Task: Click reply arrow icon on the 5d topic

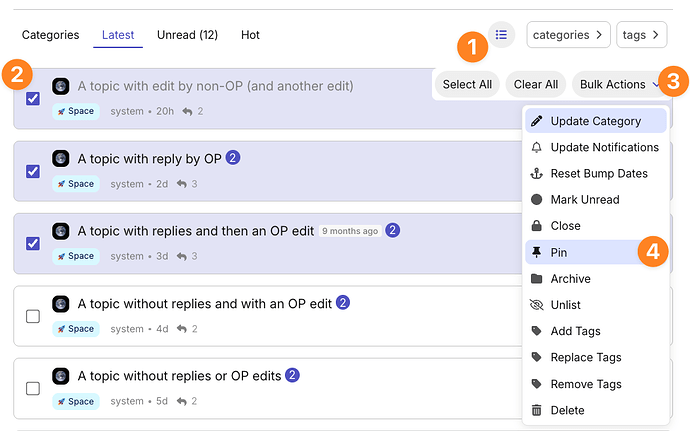Action: [182, 401]
